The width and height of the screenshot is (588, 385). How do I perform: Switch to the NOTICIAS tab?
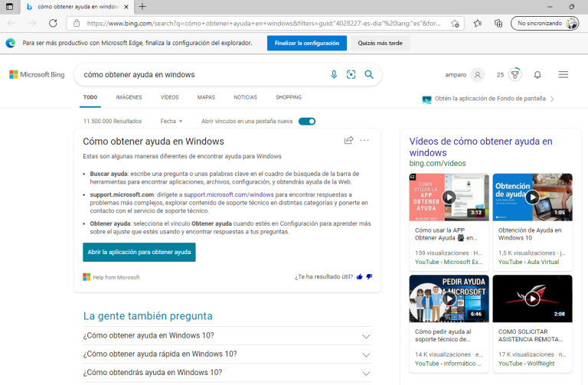coord(245,97)
